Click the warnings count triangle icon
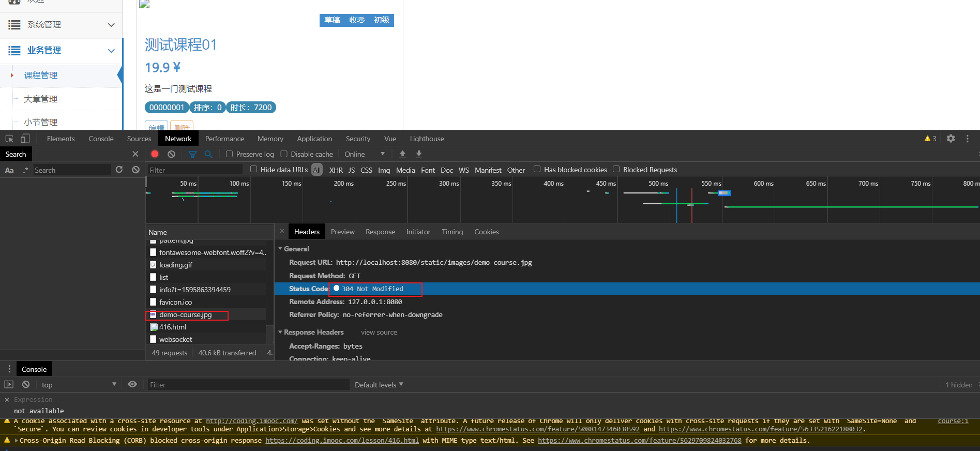The image size is (980, 451). tap(927, 139)
